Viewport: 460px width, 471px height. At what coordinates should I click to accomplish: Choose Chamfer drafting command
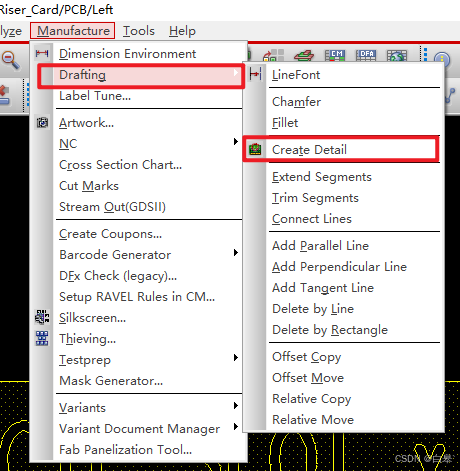point(296,102)
